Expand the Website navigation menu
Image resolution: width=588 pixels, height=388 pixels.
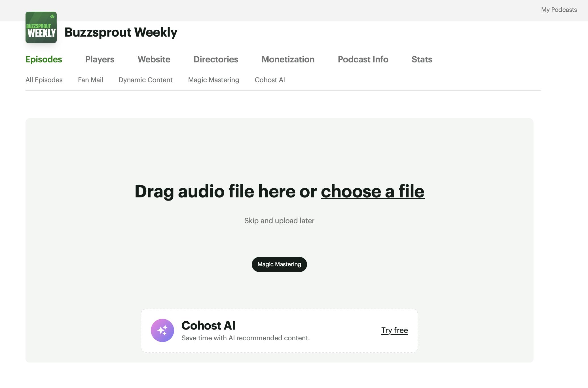pos(154,59)
